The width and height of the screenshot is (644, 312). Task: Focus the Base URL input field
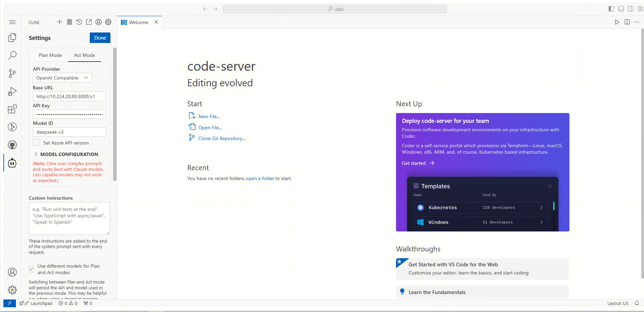pyautogui.click(x=69, y=96)
